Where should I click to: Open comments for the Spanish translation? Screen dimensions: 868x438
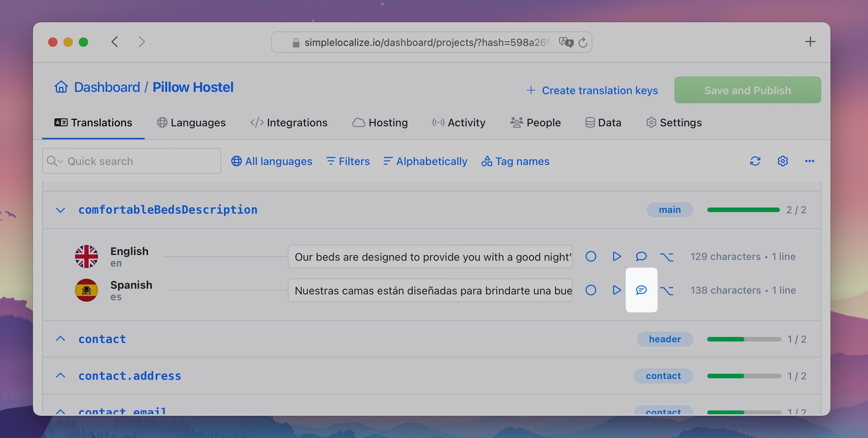point(641,290)
